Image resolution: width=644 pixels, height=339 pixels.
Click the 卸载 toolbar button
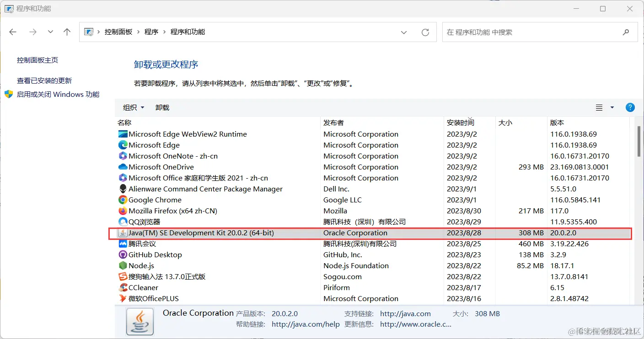point(162,107)
